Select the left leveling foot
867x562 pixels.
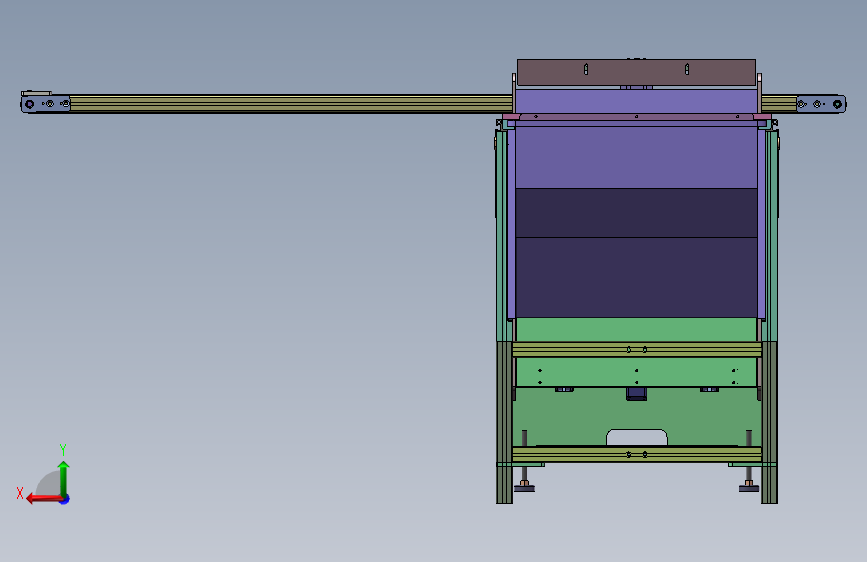click(524, 486)
